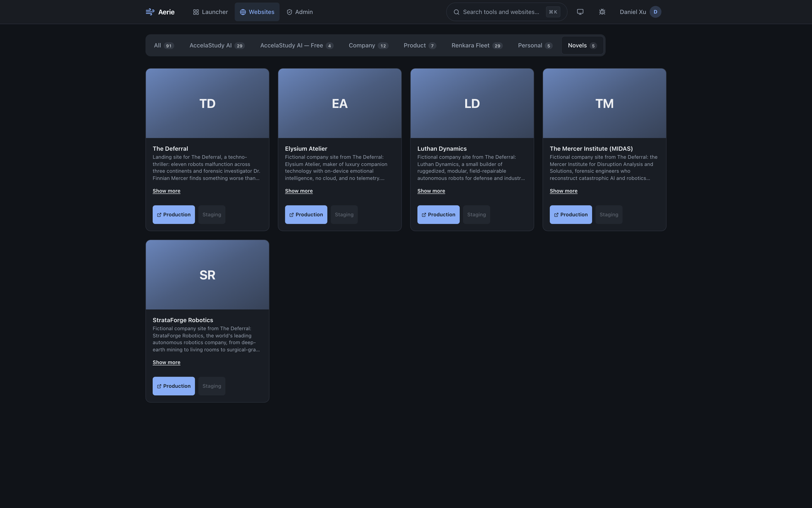Viewport: 812px width, 508px height.
Task: Click the TM thumbnail of Mercer Institute
Action: click(x=604, y=103)
